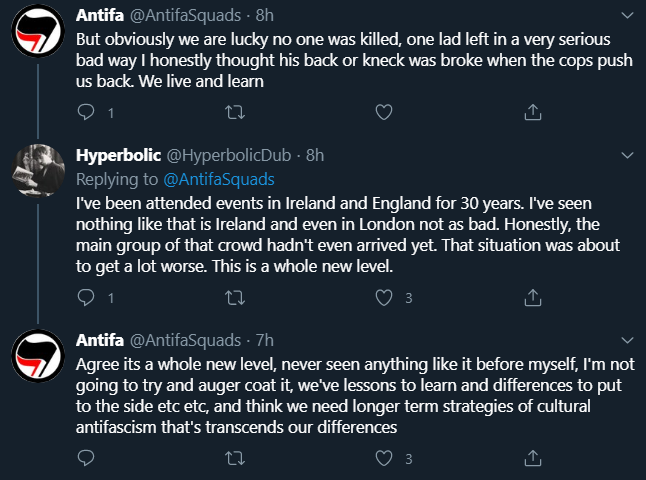Viewport: 646px width, 480px height.
Task: Reply to the first Antifa tweet
Action: coord(86,111)
